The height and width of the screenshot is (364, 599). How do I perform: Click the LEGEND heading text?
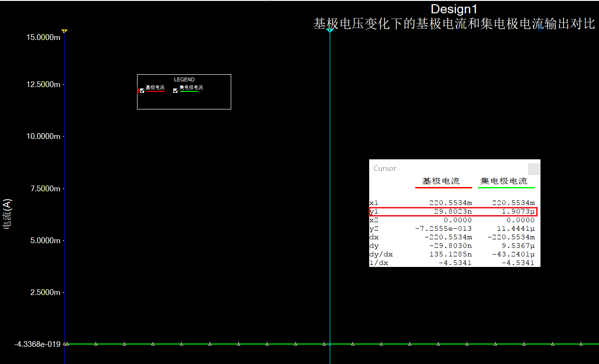(184, 79)
